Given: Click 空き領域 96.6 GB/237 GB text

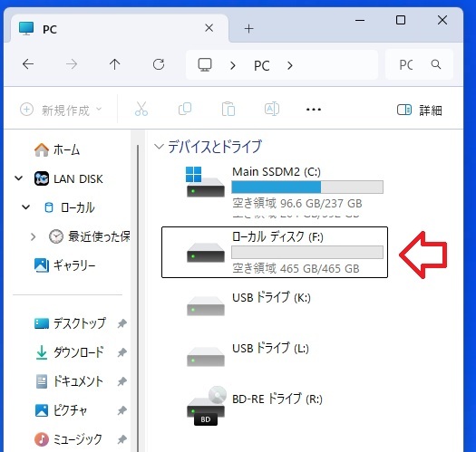Looking at the screenshot, I should point(297,203).
